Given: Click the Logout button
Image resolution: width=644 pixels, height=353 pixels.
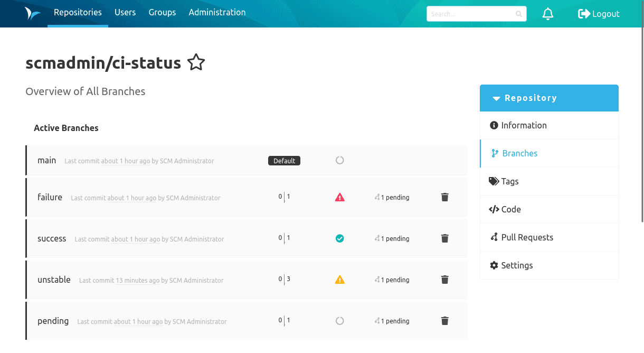Looking at the screenshot, I should coord(599,14).
